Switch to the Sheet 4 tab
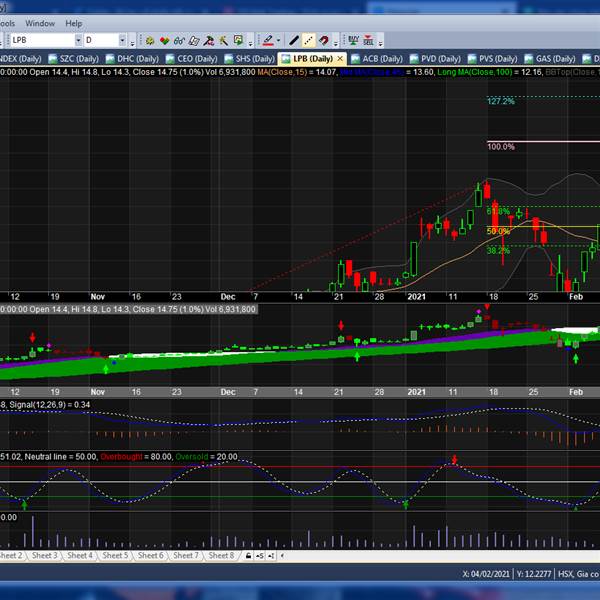600x600 pixels. pyautogui.click(x=80, y=556)
